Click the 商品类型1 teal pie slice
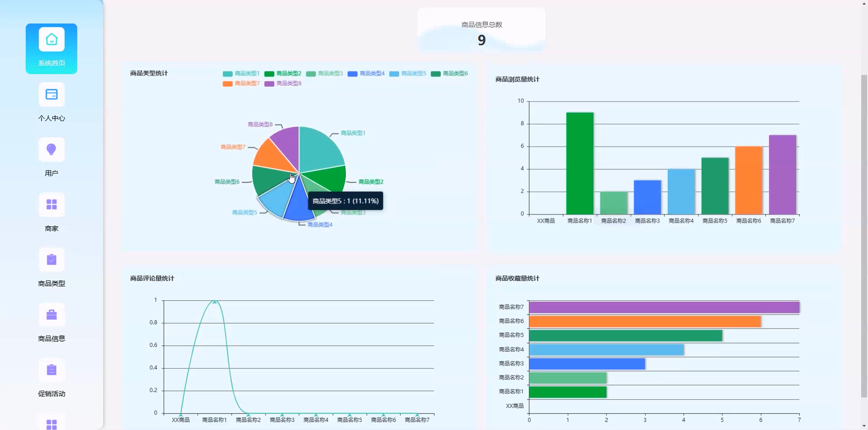This screenshot has height=430, width=868. pos(318,150)
